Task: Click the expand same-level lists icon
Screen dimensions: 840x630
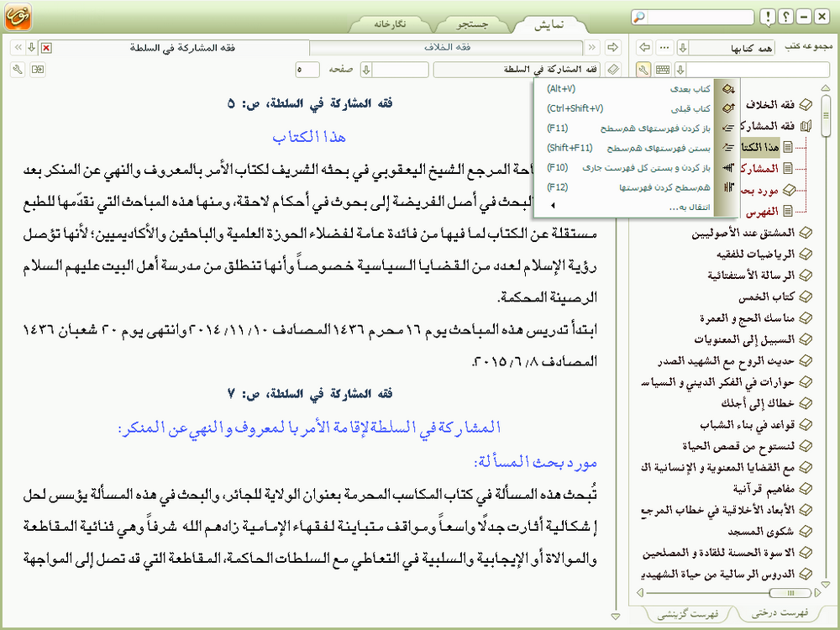Action: (728, 128)
